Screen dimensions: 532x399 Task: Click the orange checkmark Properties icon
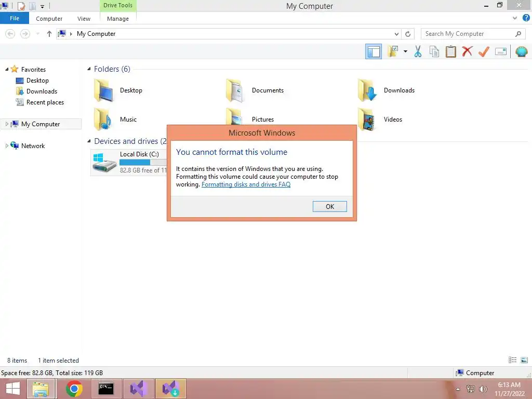tap(484, 51)
